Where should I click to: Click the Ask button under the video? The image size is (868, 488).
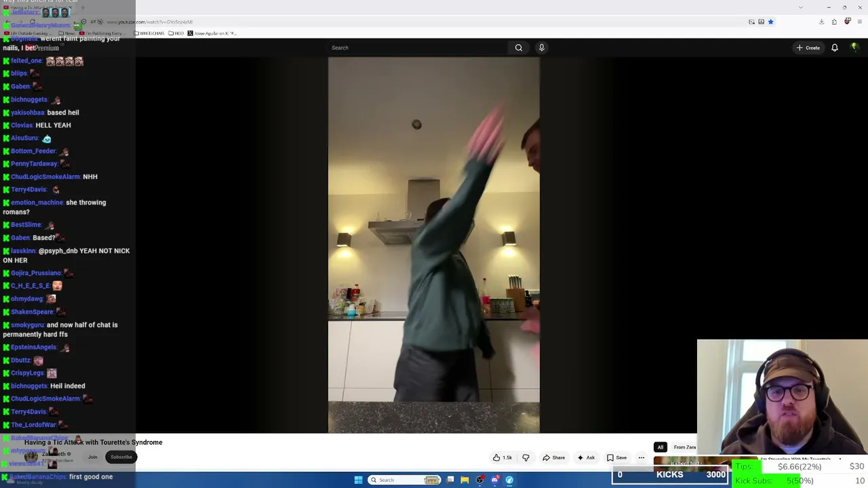point(586,457)
